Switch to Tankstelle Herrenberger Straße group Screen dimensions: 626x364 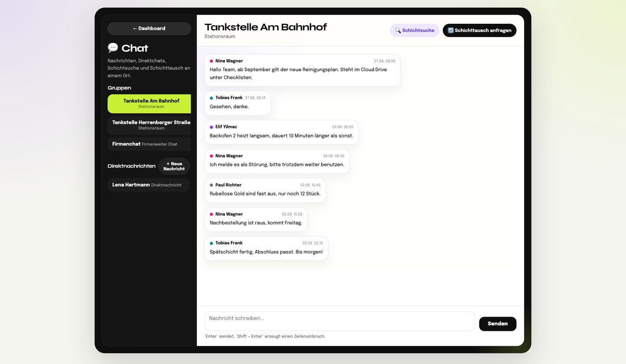pos(149,125)
